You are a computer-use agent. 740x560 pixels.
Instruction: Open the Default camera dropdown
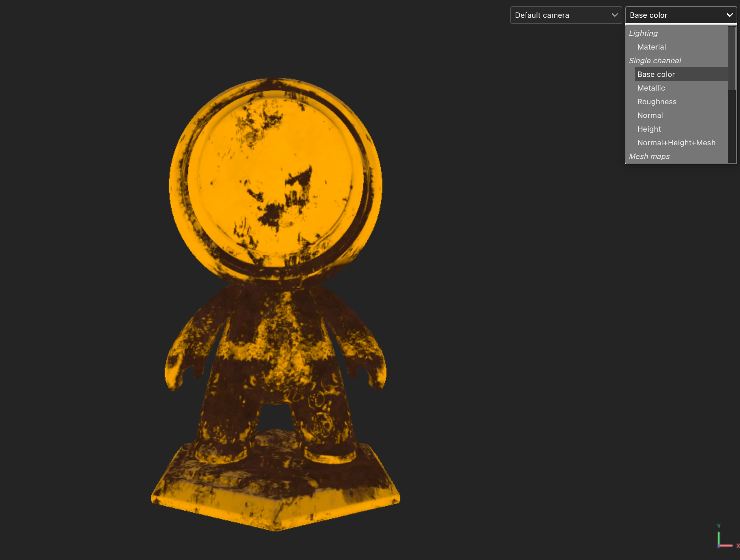click(x=561, y=15)
